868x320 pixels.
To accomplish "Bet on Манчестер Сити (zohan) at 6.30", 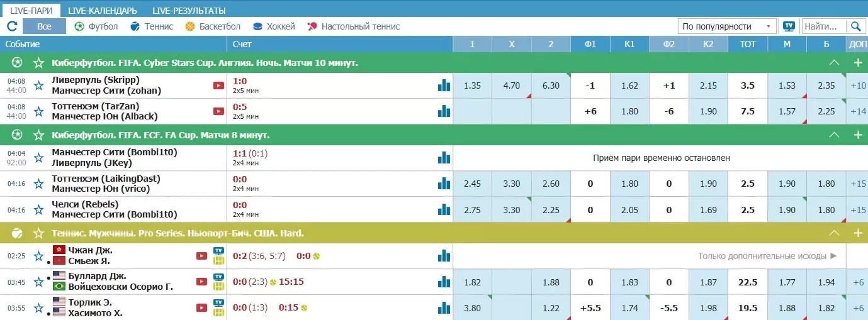I will point(551,86).
